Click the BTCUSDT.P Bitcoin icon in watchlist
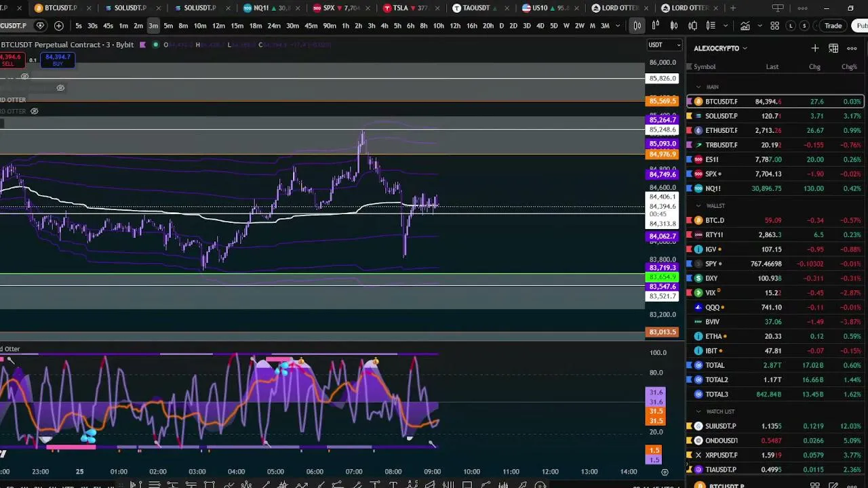 tap(698, 102)
